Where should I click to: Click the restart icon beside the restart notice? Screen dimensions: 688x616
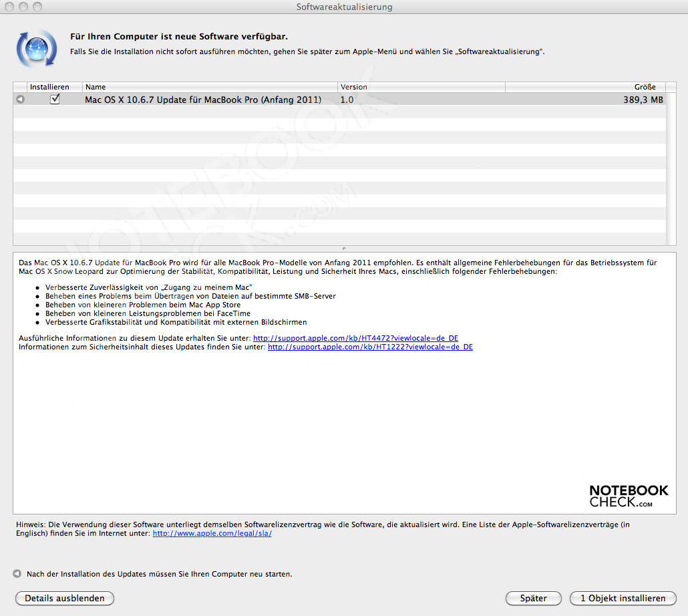[x=17, y=573]
